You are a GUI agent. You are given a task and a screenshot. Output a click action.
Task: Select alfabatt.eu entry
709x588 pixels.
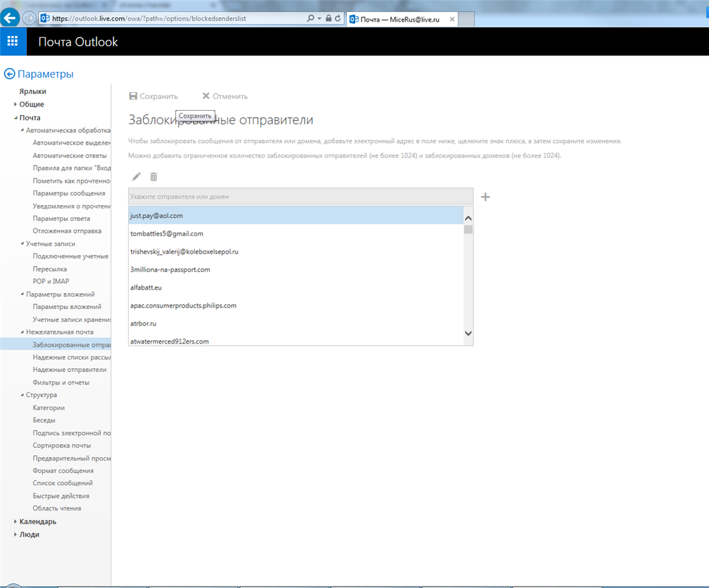point(296,287)
